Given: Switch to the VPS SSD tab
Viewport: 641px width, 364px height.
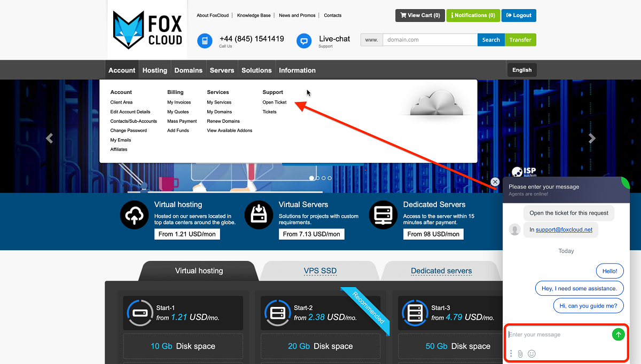Looking at the screenshot, I should pyautogui.click(x=320, y=271).
